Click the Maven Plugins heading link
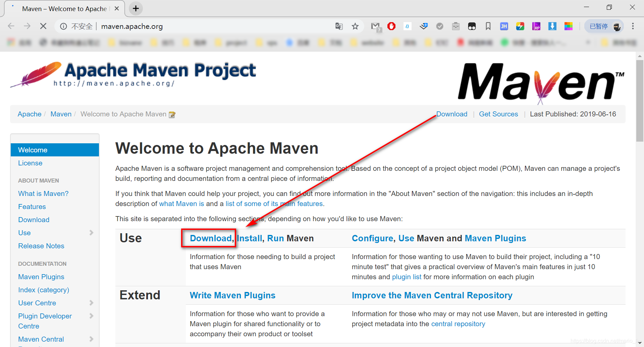The height and width of the screenshot is (347, 644). pyautogui.click(x=495, y=238)
